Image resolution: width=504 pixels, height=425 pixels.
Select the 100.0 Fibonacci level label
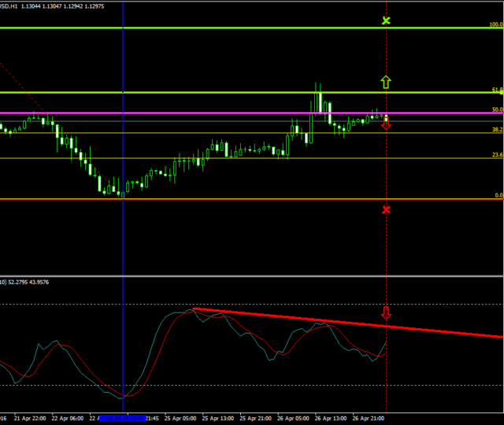click(496, 24)
